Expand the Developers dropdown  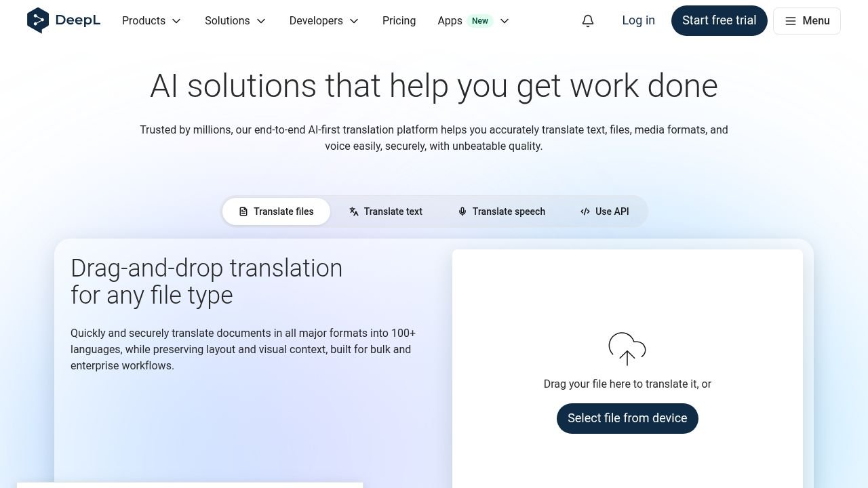click(x=324, y=21)
